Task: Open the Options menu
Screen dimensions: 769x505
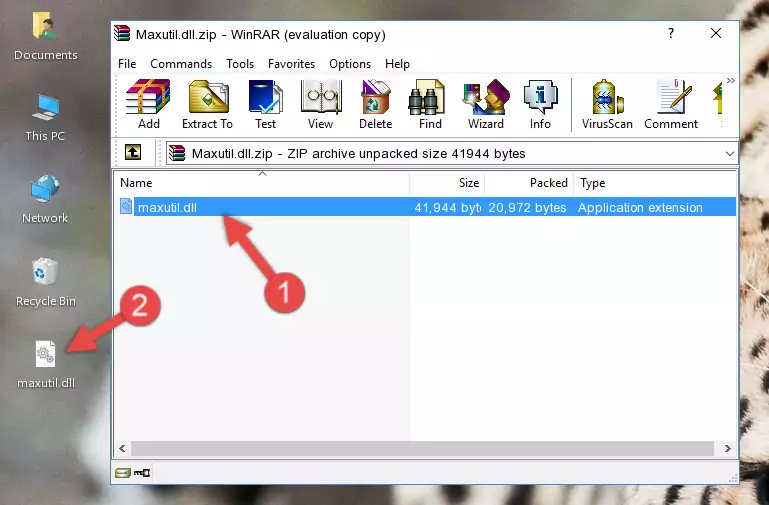Action: 350,64
